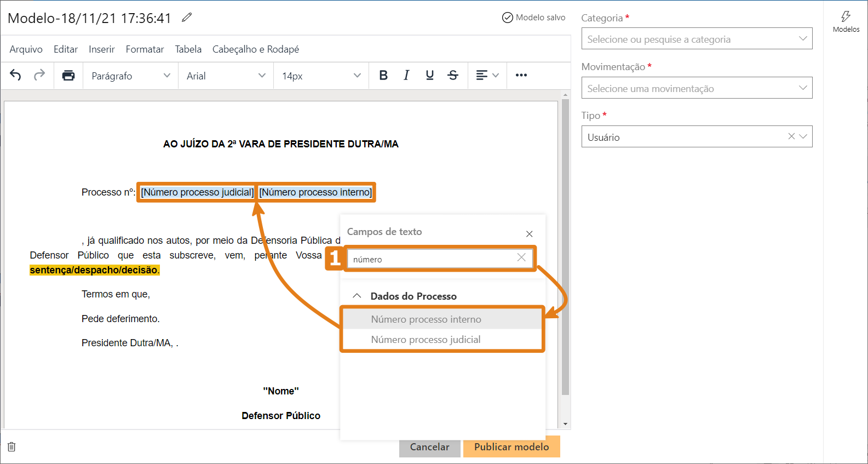Open the Arquivo menu
The height and width of the screenshot is (464, 868).
(x=26, y=49)
